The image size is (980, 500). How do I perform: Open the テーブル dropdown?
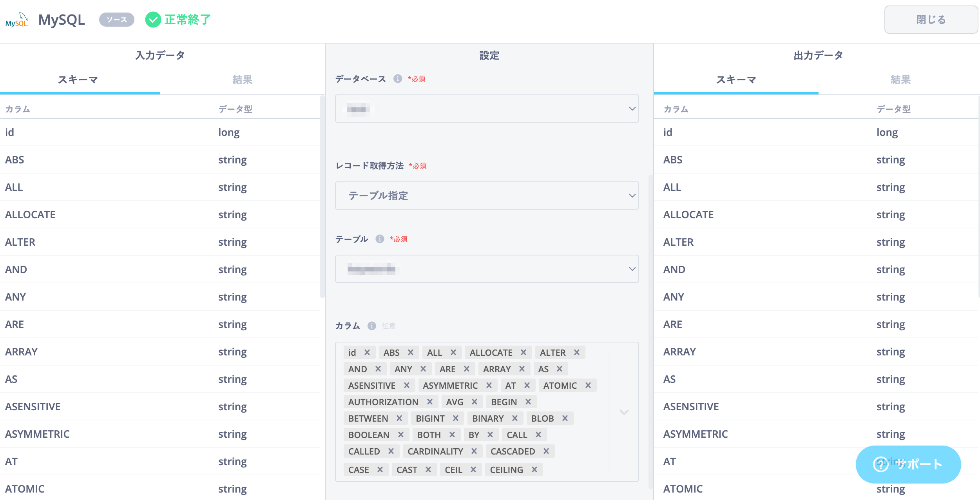(x=487, y=269)
